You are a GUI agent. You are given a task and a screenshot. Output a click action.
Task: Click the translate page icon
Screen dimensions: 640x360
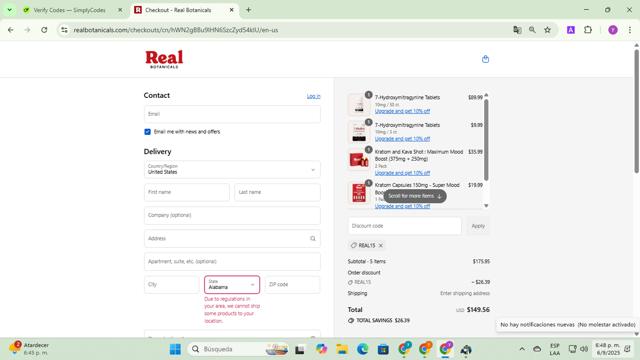517,30
